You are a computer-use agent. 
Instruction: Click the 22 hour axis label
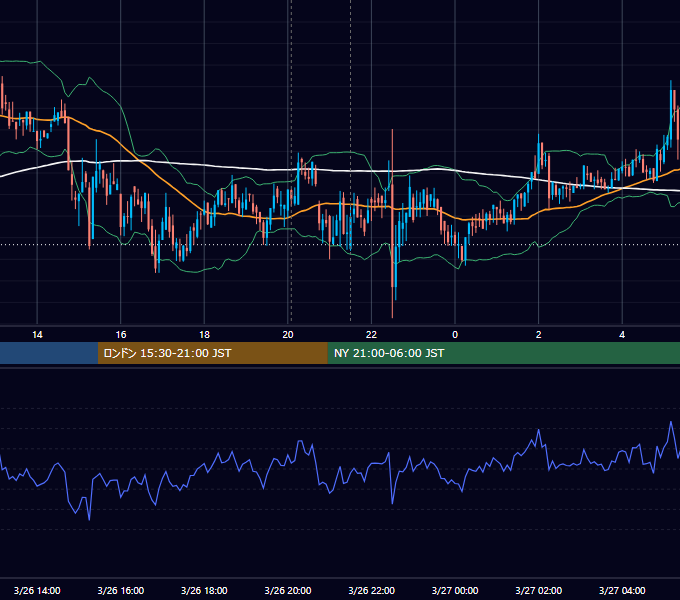point(371,335)
